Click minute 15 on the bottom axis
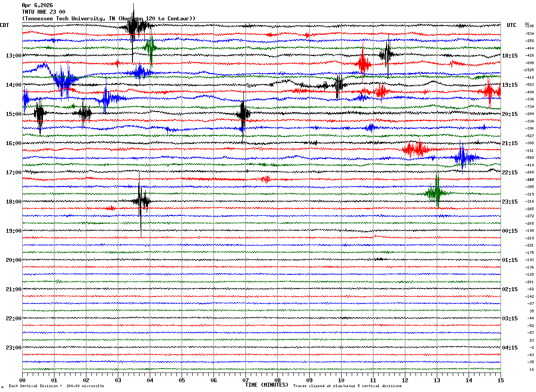 (x=501, y=380)
